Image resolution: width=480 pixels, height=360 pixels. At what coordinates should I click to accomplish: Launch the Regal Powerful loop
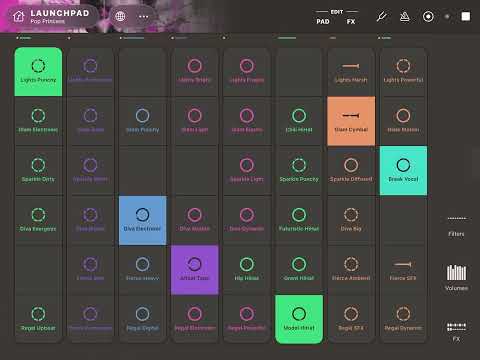[x=247, y=319]
